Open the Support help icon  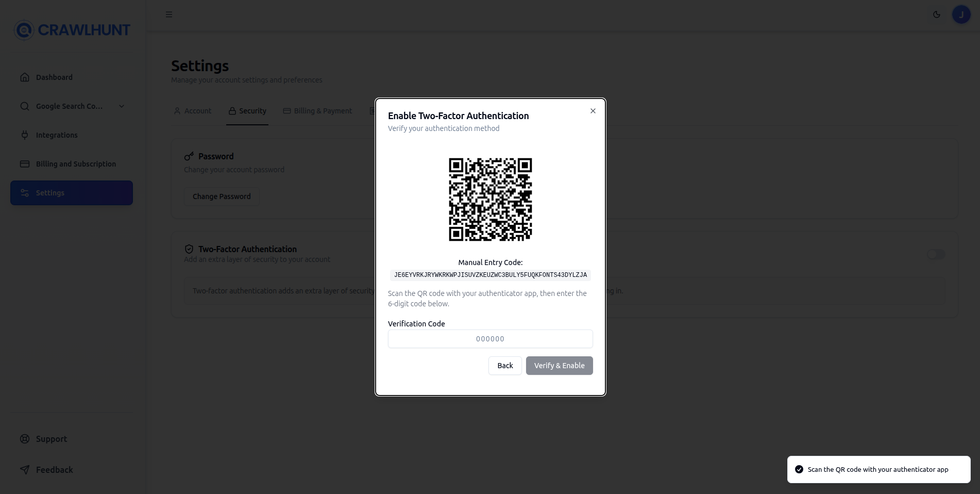[24, 438]
